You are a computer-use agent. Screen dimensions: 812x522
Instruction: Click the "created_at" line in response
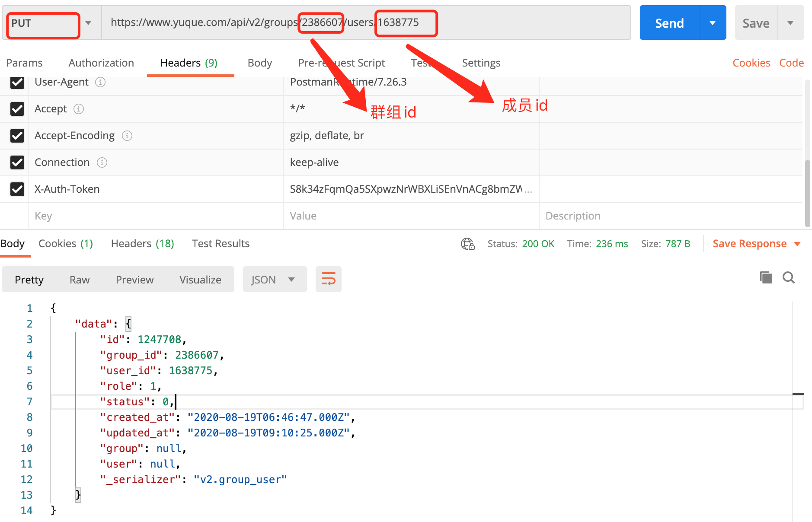[x=227, y=417]
